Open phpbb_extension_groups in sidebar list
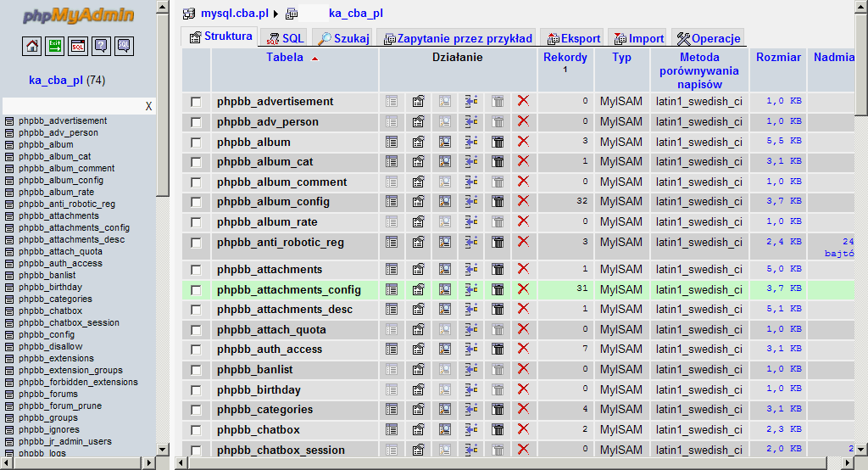 tap(70, 370)
